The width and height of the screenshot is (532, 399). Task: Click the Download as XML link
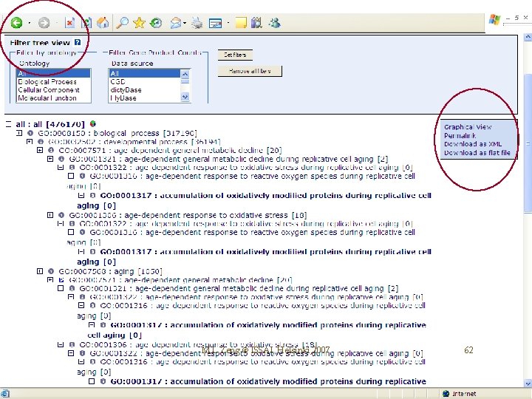coord(473,144)
